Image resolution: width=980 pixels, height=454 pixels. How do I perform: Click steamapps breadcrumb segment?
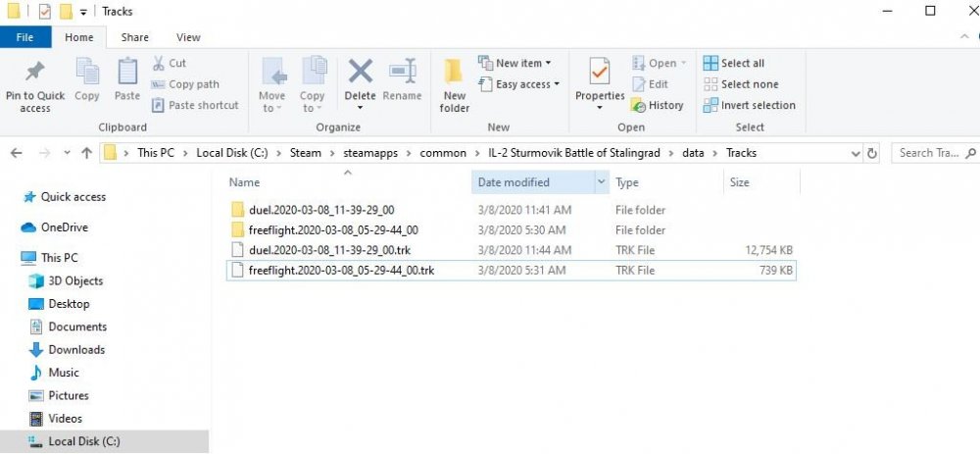369,153
